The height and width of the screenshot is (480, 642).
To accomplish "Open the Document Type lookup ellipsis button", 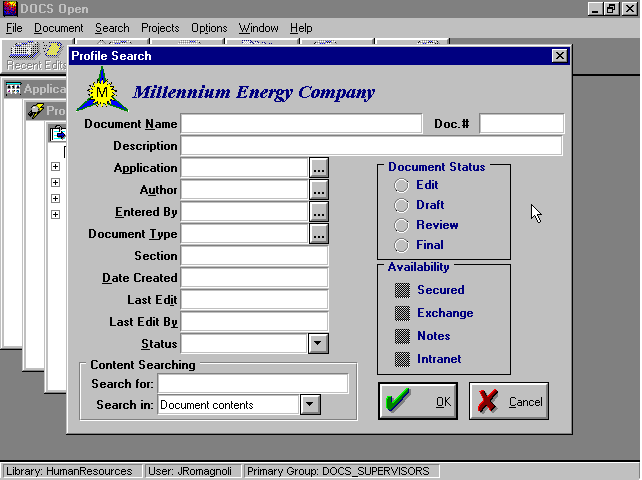I will click(319, 234).
